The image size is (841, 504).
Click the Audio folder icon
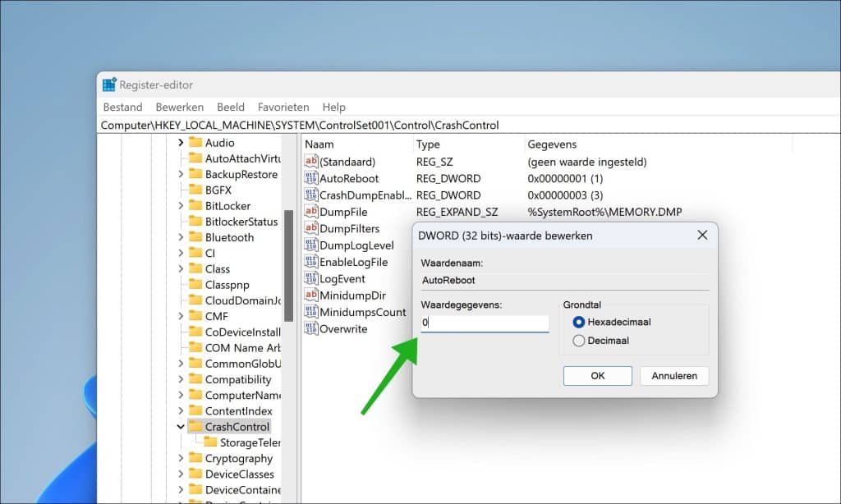(x=195, y=142)
